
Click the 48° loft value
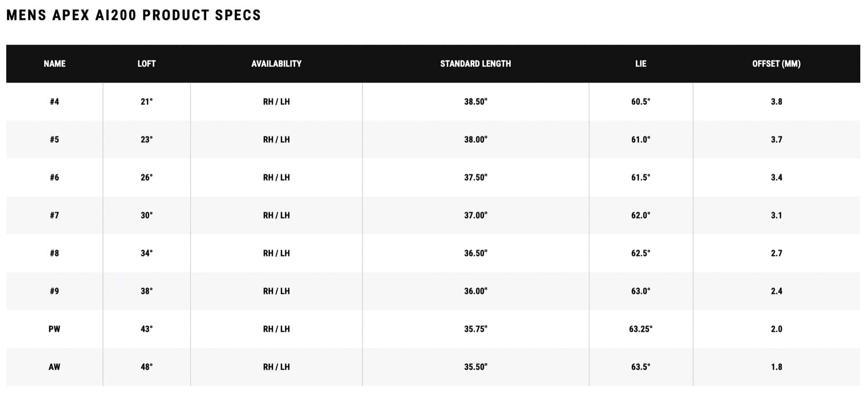click(x=146, y=367)
